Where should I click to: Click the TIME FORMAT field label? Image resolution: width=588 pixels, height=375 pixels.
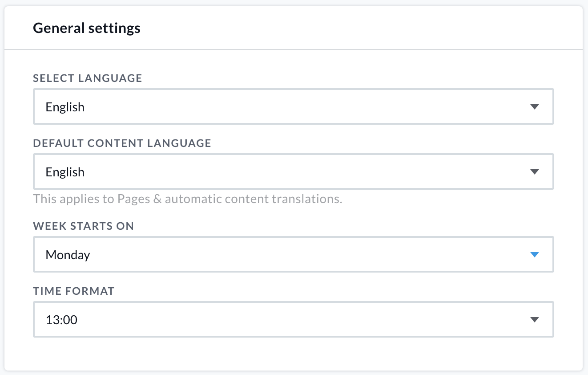point(74,291)
